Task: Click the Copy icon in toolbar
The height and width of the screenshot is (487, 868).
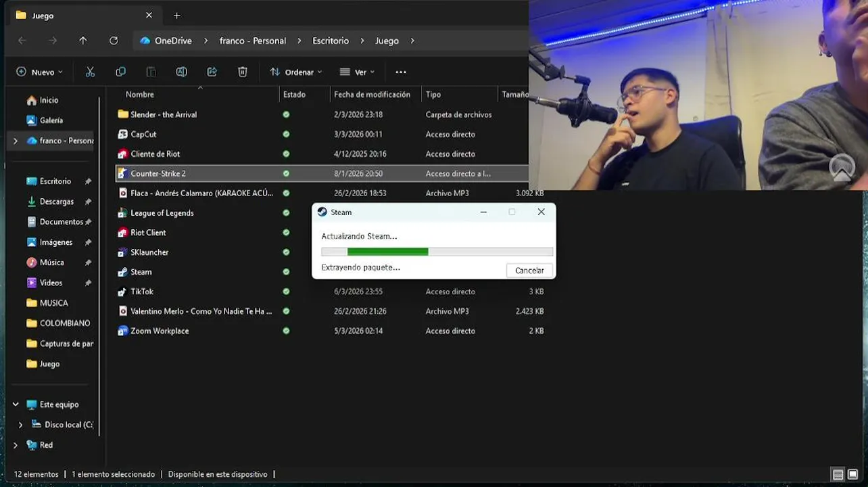Action: [120, 72]
